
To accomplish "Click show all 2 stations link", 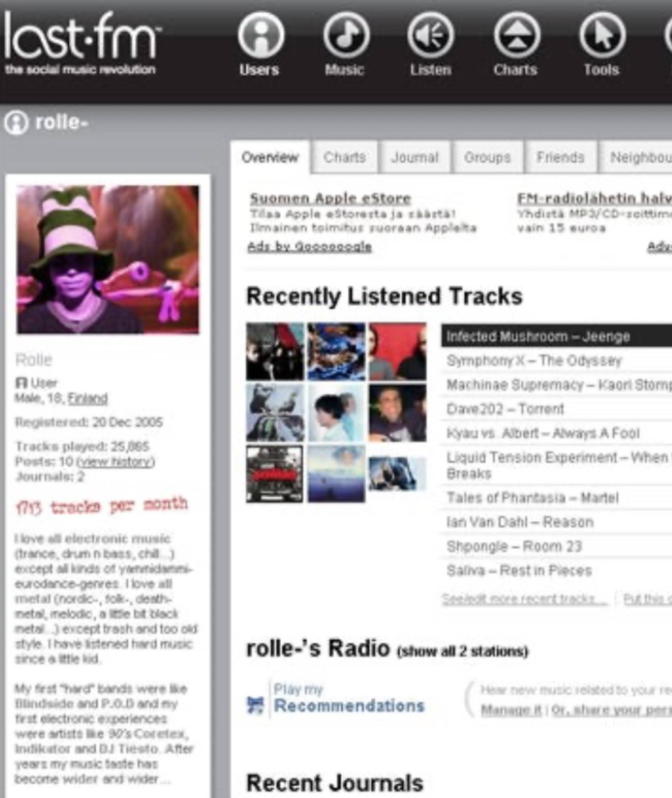I will (x=463, y=651).
